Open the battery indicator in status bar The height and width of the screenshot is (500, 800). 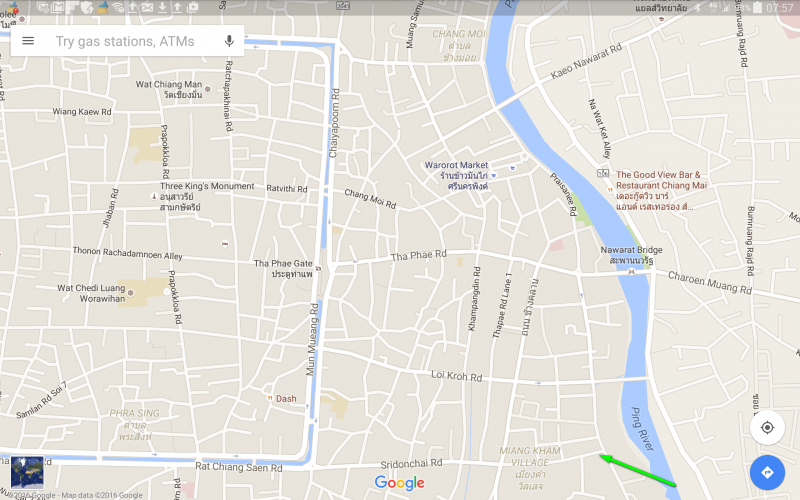(757, 8)
